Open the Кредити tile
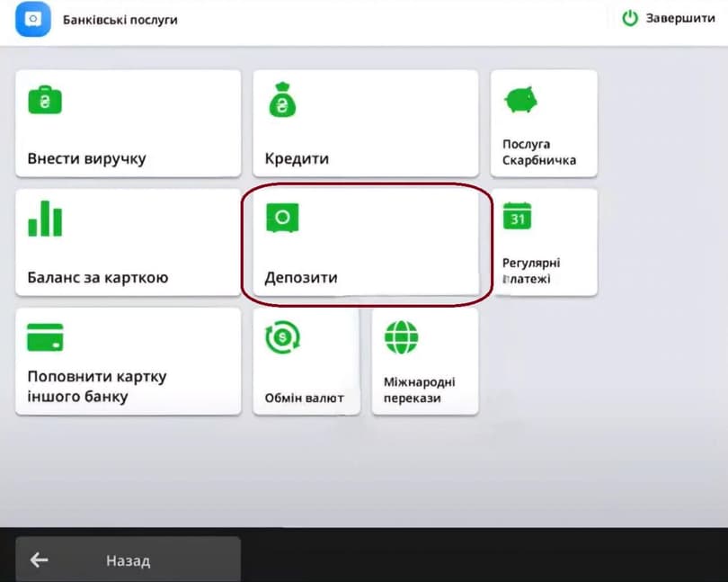The width and height of the screenshot is (728, 582). click(366, 123)
